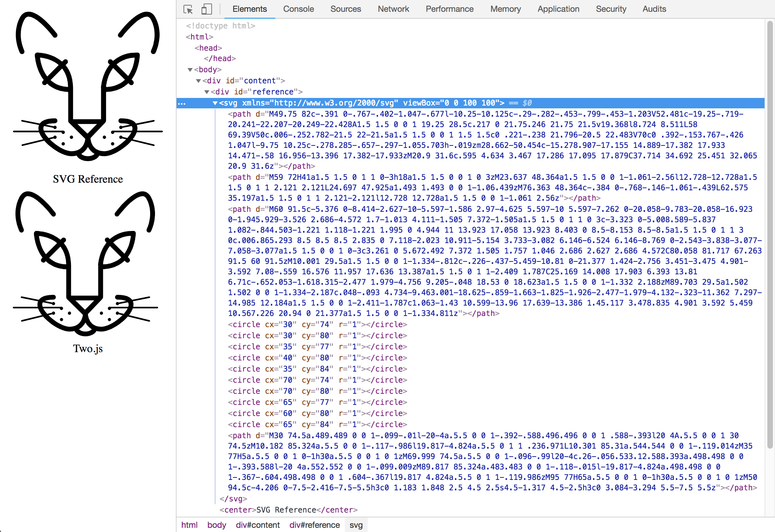Switch to the Performance tab
Screen dimensions: 775x532
click(449, 9)
